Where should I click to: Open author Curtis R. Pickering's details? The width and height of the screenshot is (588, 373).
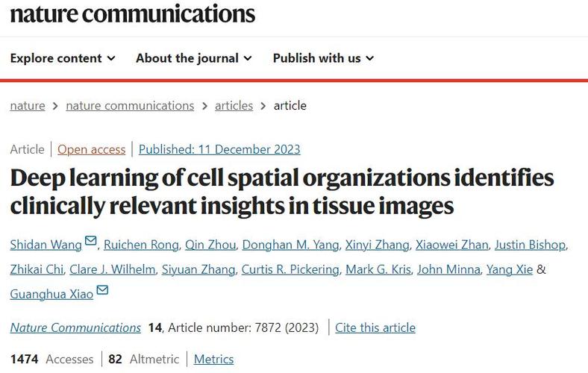pos(290,269)
